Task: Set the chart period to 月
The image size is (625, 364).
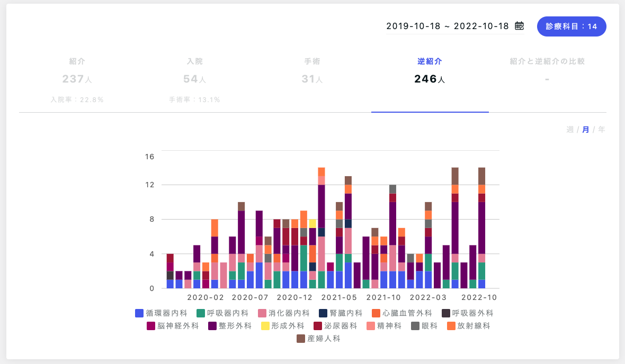Action: click(x=585, y=130)
